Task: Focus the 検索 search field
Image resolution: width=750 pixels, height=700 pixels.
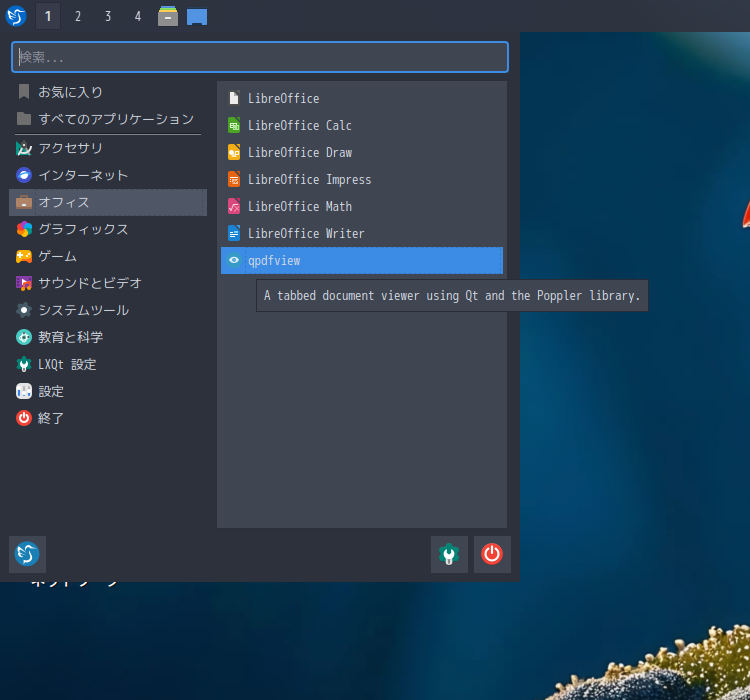Action: coord(260,57)
